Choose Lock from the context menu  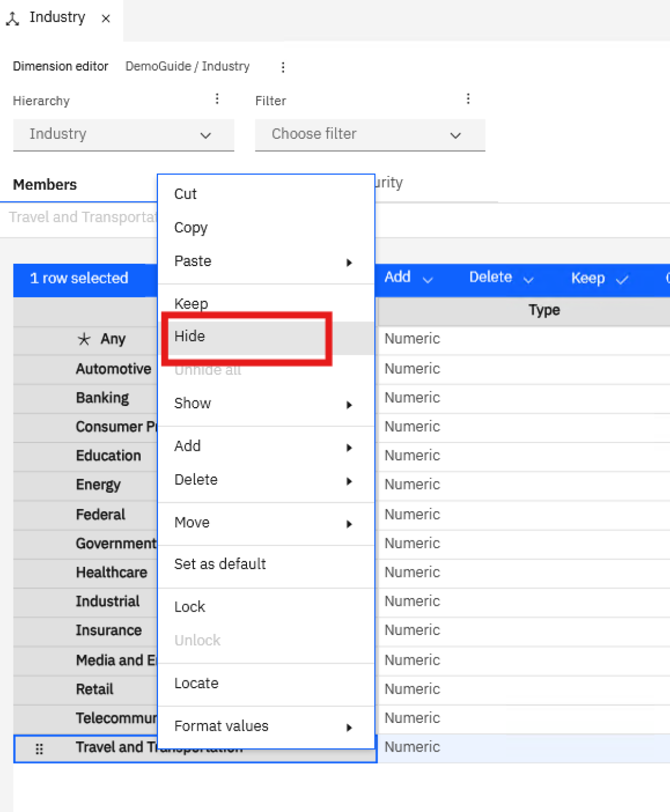click(x=266, y=607)
